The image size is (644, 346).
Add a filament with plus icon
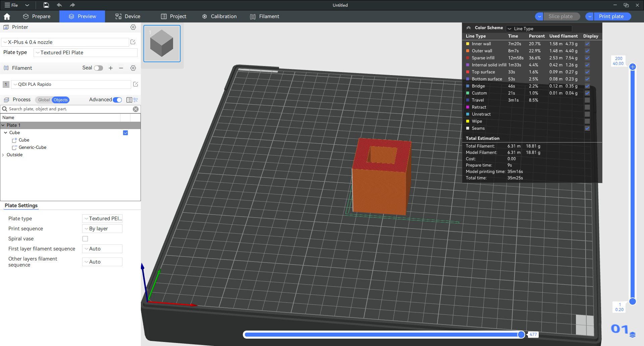[x=111, y=68]
